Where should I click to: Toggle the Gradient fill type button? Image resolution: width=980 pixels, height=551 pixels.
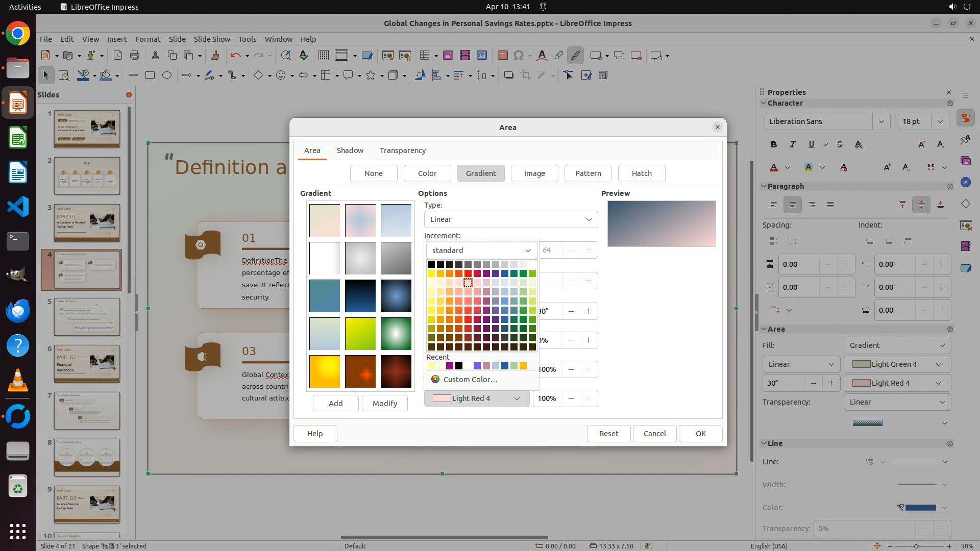pyautogui.click(x=480, y=173)
